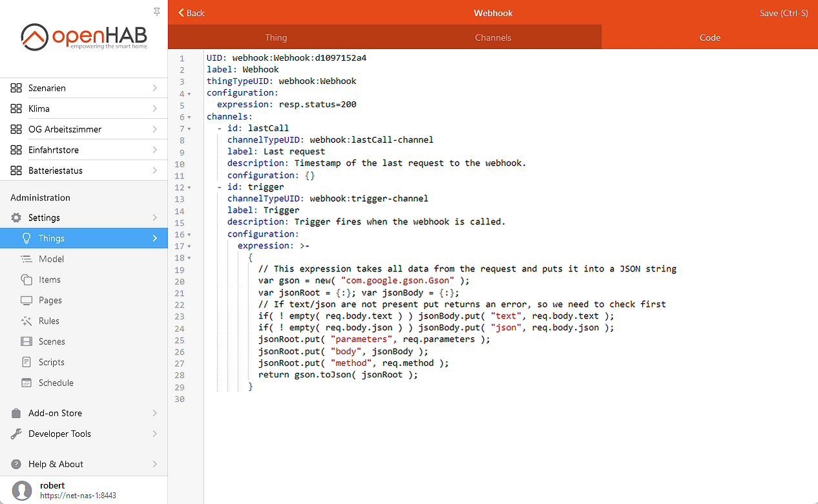Click the Pages monitor icon
This screenshot has height=504, width=818.
point(26,300)
